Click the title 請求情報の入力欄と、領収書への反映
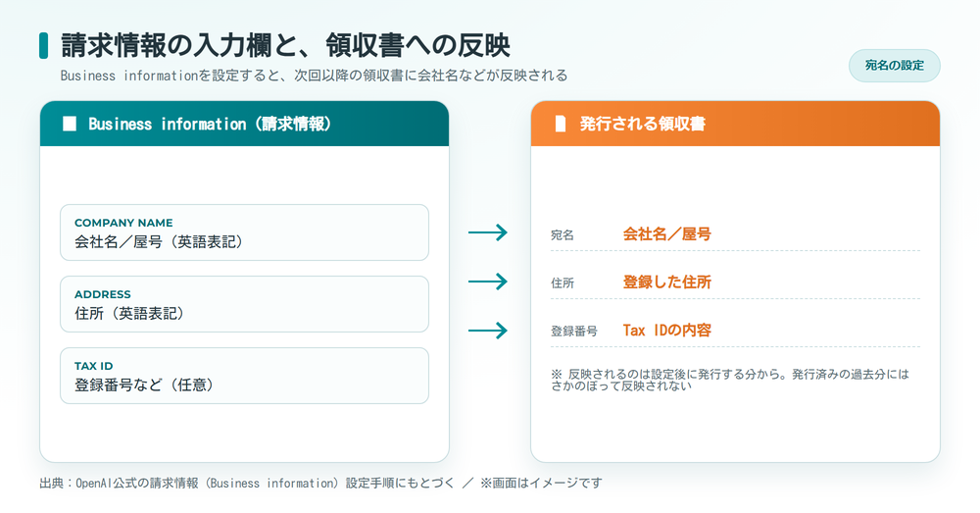980x513 pixels. [x=285, y=46]
